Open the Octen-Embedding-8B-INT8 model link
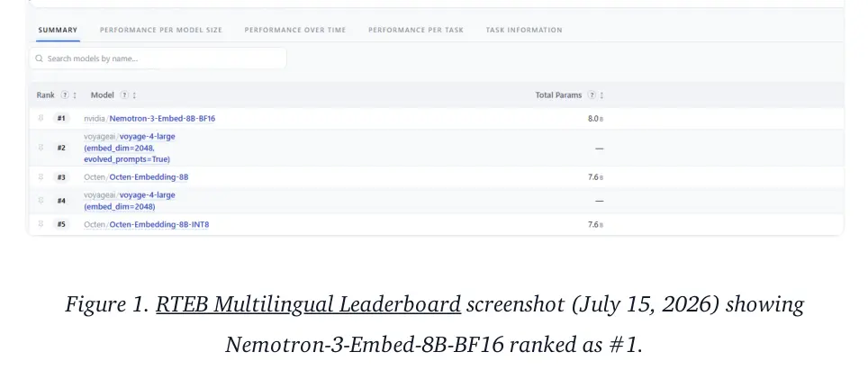This screenshot has height=379, width=868. [x=158, y=225]
